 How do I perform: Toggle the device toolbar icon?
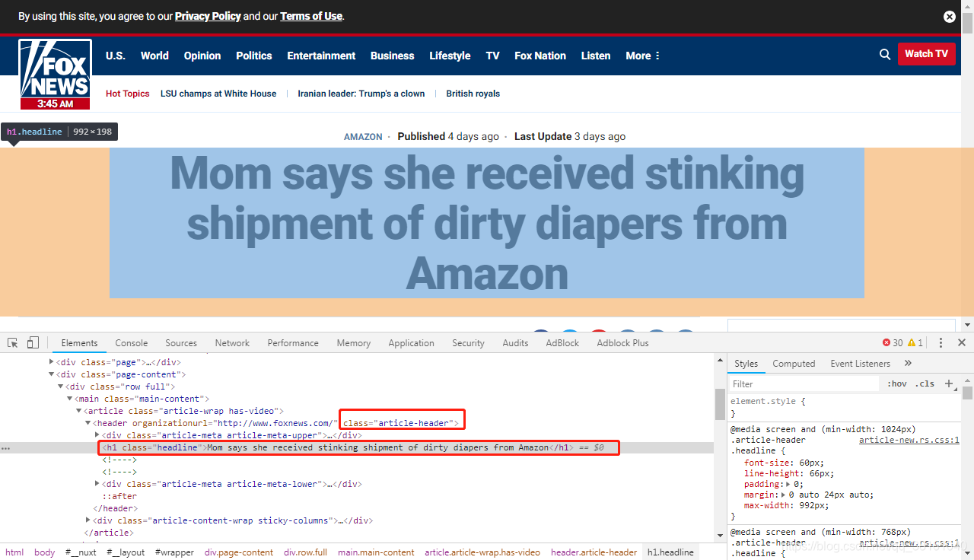[x=33, y=342]
